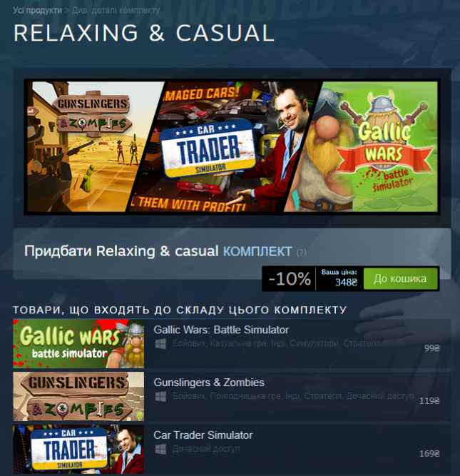Add bundle with До кошика button

(400, 279)
